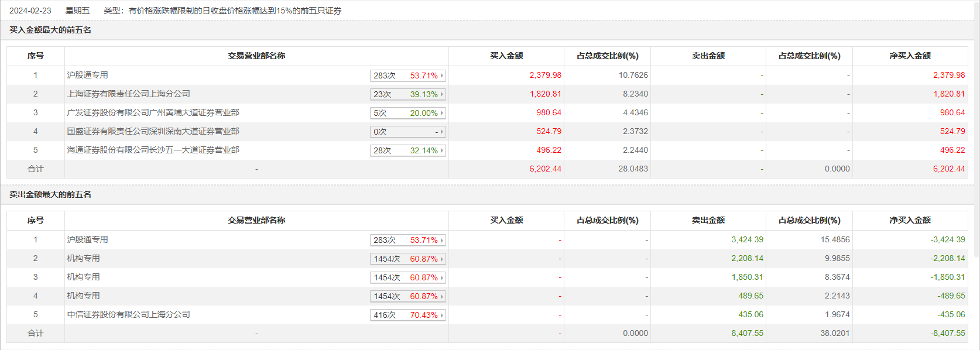The height and width of the screenshot is (350, 980).
Task: Open 海通证券长沙五一大道证券营业部 link
Action: (153, 150)
